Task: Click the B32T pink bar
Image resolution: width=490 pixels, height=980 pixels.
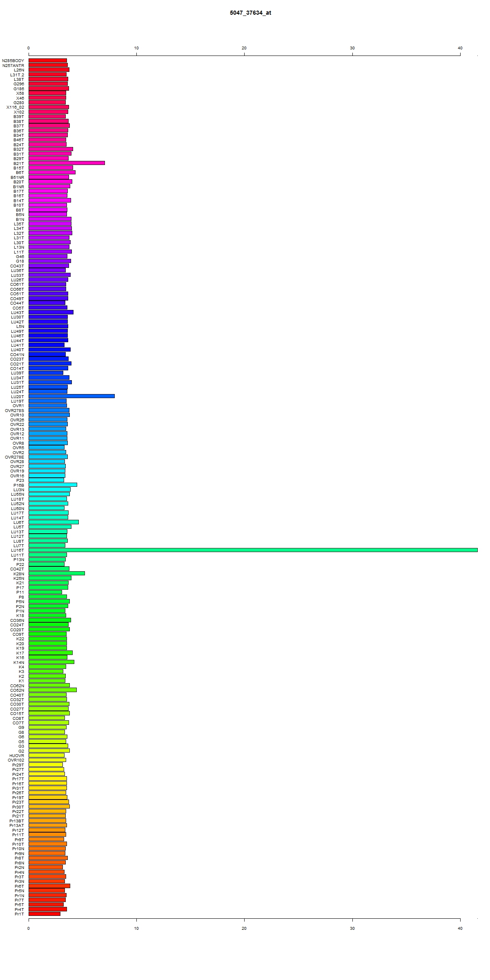Action: click(51, 149)
